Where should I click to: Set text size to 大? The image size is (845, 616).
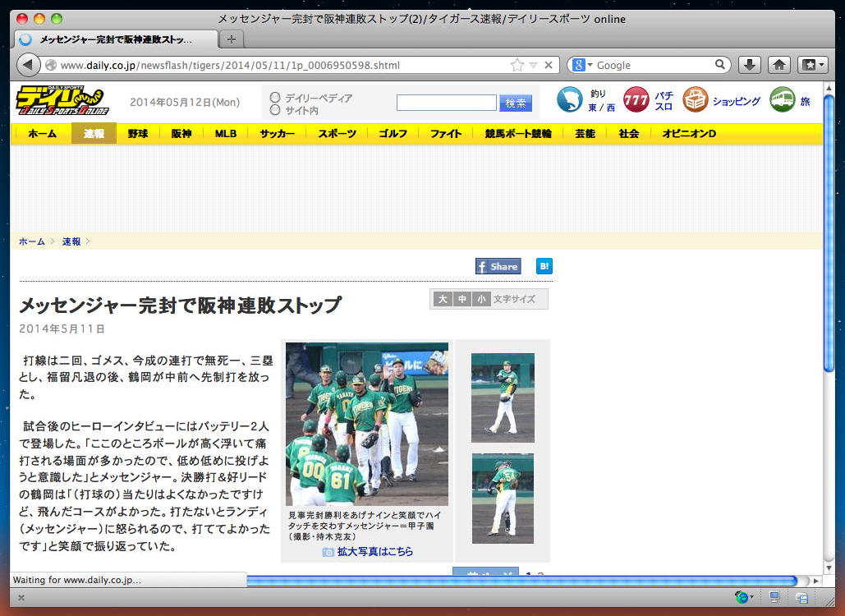[x=443, y=299]
